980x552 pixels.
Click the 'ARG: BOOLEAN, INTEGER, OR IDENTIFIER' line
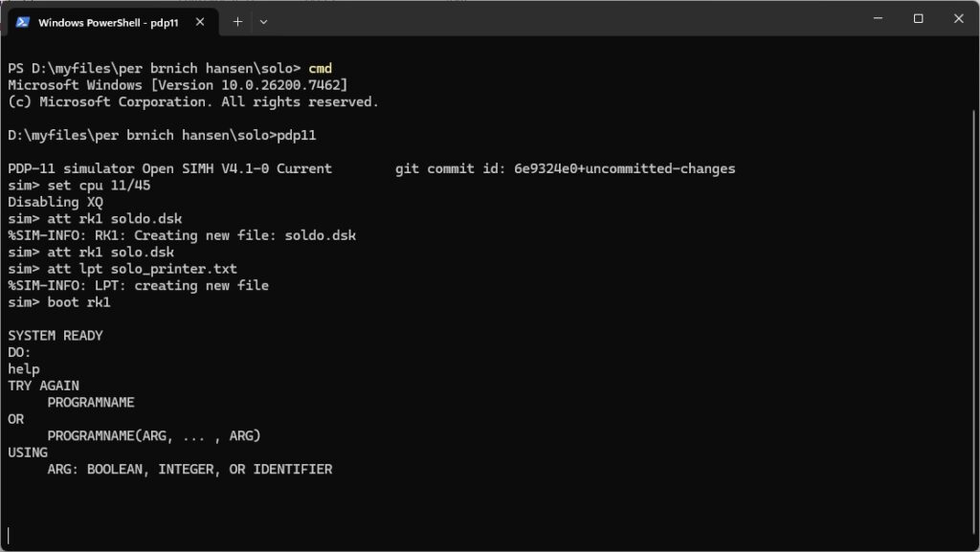click(189, 470)
